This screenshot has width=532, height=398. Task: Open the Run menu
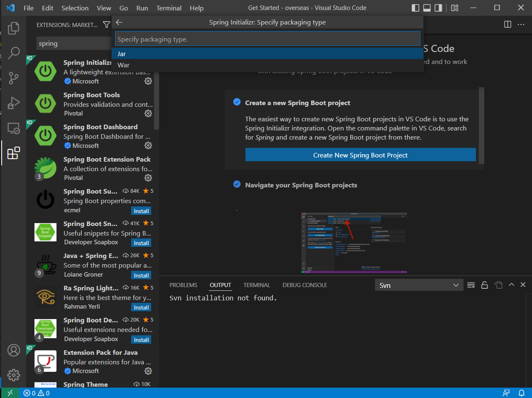(142, 8)
